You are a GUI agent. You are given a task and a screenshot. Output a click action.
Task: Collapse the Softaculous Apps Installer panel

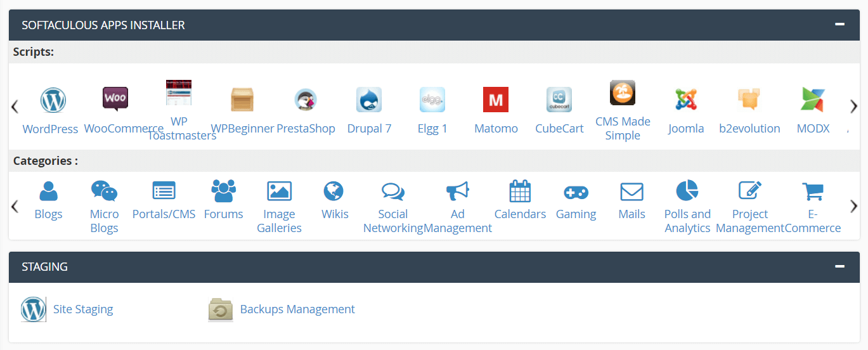(839, 24)
